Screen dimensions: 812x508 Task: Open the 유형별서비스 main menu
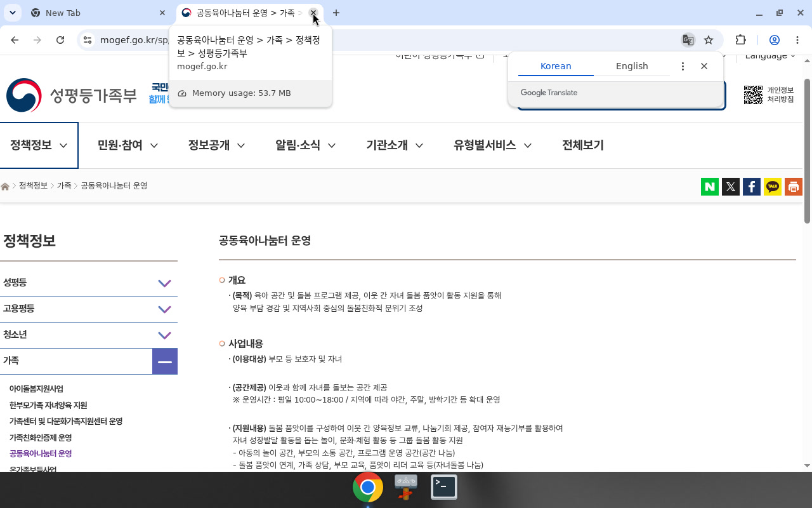[x=492, y=145]
